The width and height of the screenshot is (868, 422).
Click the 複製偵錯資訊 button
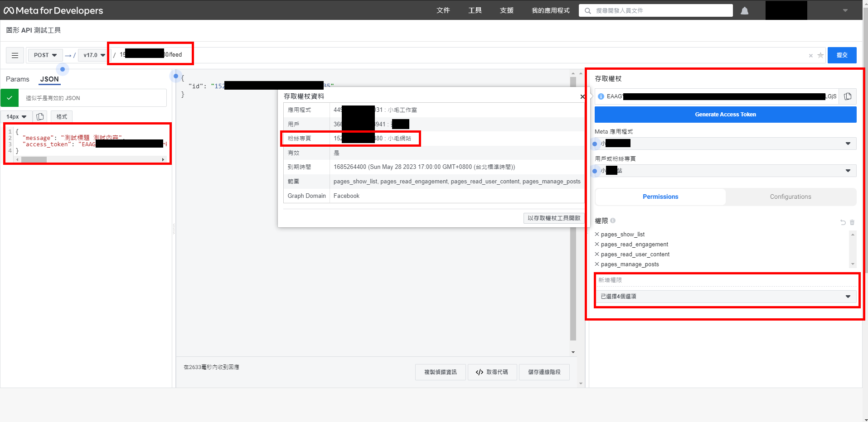440,372
